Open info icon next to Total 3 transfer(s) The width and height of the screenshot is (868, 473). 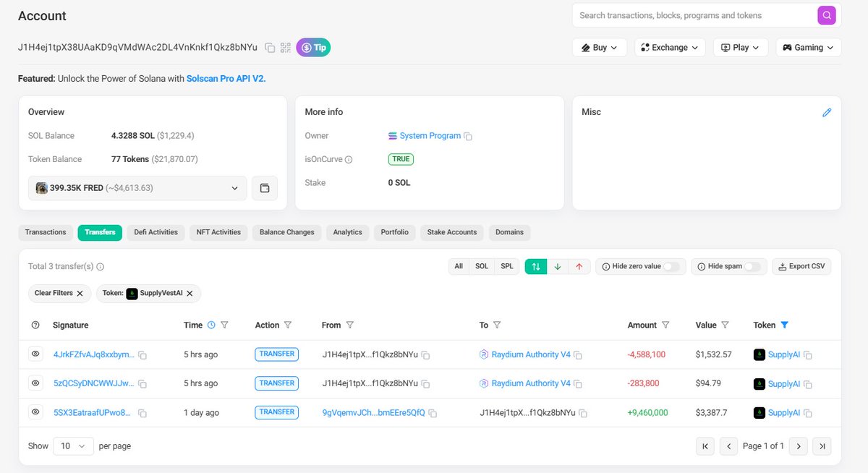click(x=101, y=266)
